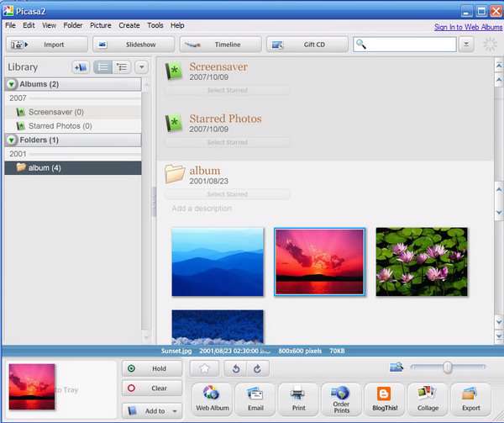Open the search options dropdown
This screenshot has width=504, height=423.
click(x=466, y=45)
